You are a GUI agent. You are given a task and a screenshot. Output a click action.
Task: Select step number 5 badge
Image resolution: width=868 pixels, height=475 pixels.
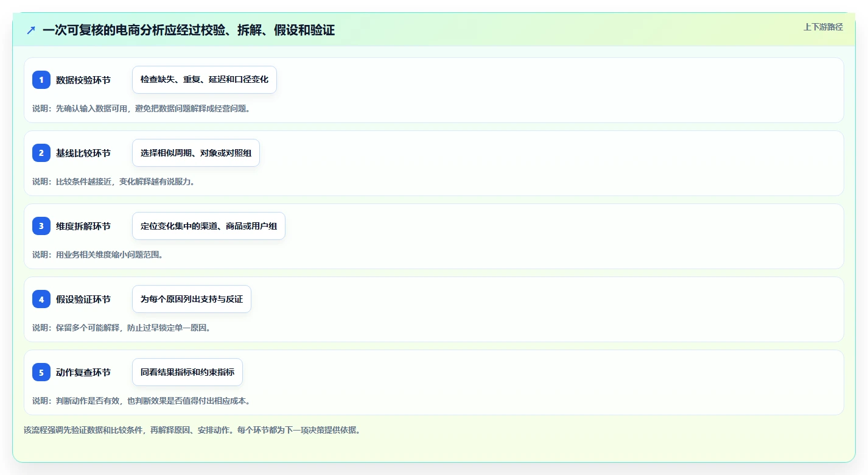(x=41, y=372)
